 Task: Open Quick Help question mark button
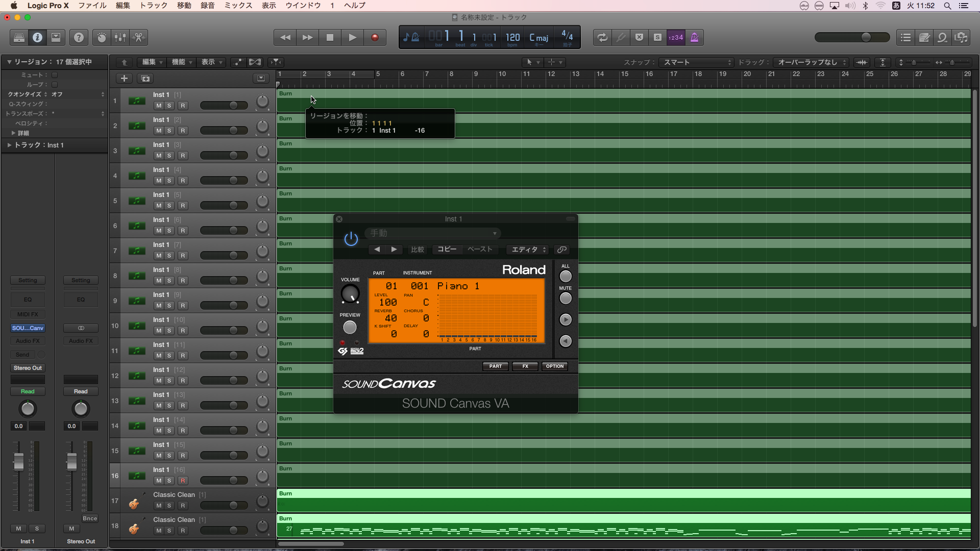click(79, 37)
